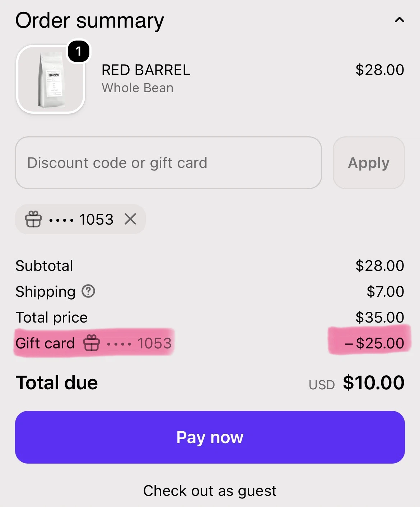The height and width of the screenshot is (507, 420).
Task: Click the masked card number in the Gift card row
Action: click(139, 343)
